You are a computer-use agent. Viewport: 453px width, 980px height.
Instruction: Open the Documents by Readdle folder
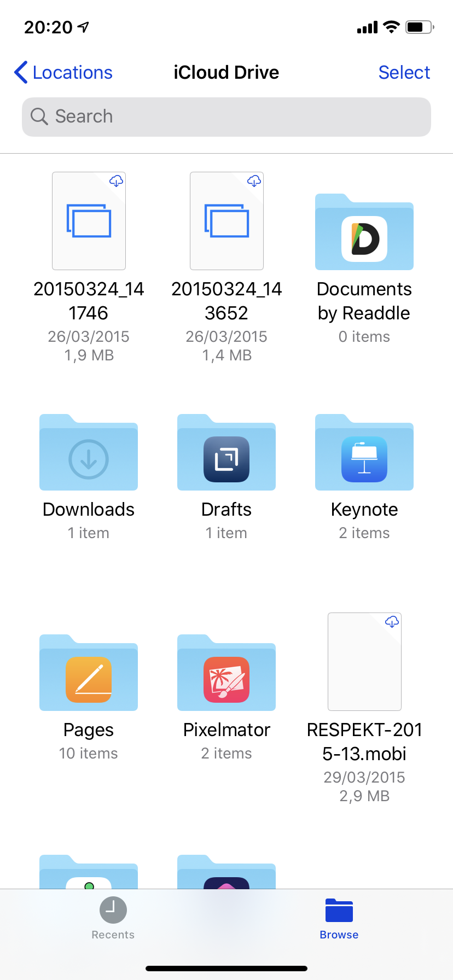tap(364, 232)
